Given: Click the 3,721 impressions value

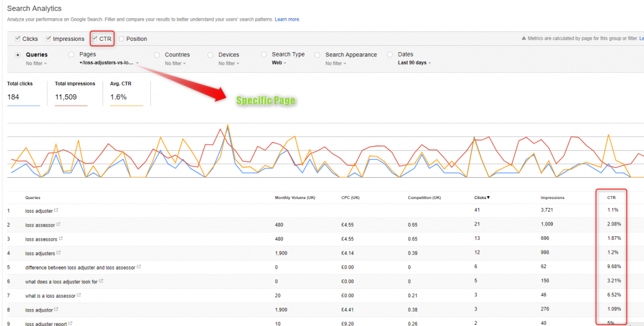Looking at the screenshot, I should (547, 210).
